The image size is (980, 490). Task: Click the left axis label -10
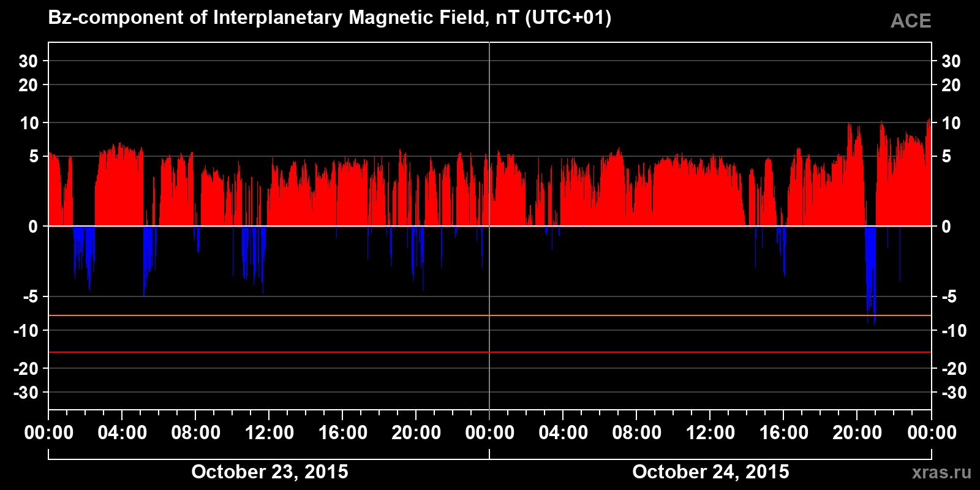(x=26, y=331)
